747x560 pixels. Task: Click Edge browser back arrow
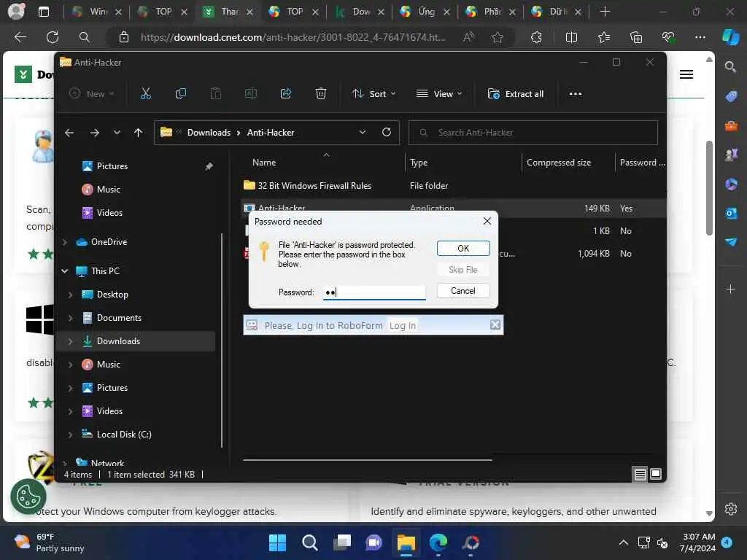click(20, 37)
